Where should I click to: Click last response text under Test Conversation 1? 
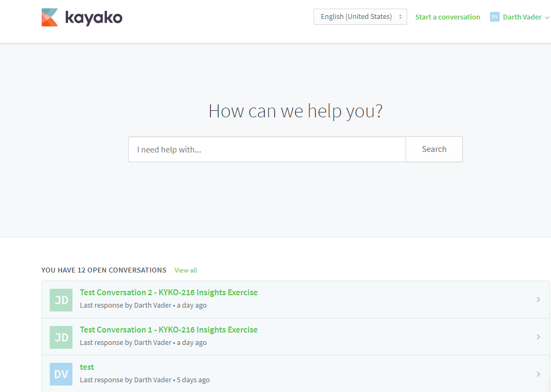(143, 342)
